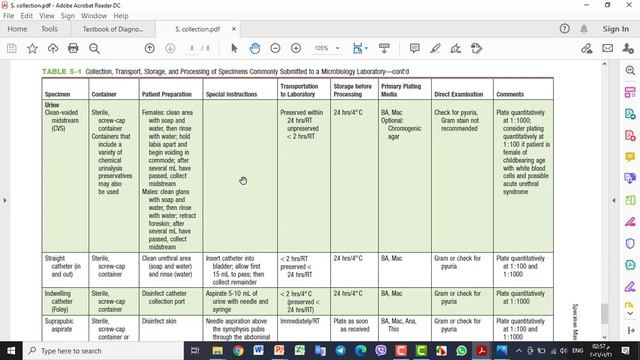Close the S. collection.pdf tab

(234, 29)
